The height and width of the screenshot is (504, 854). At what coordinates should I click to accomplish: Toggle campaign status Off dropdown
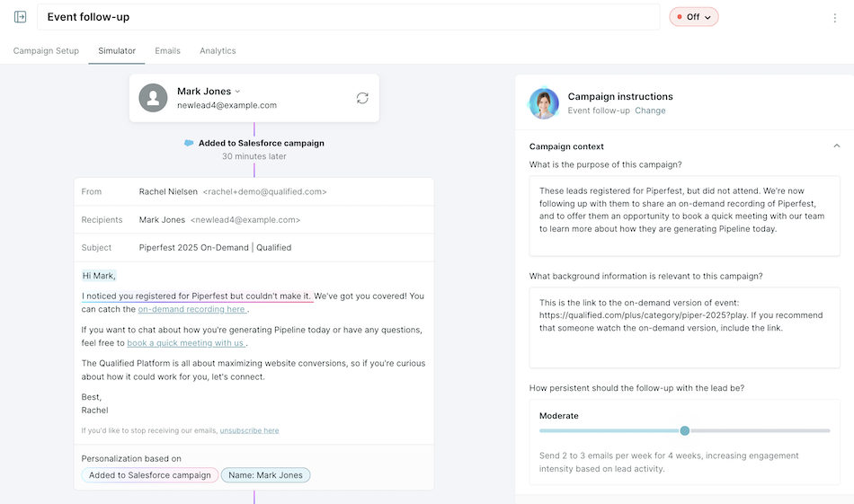pos(693,17)
